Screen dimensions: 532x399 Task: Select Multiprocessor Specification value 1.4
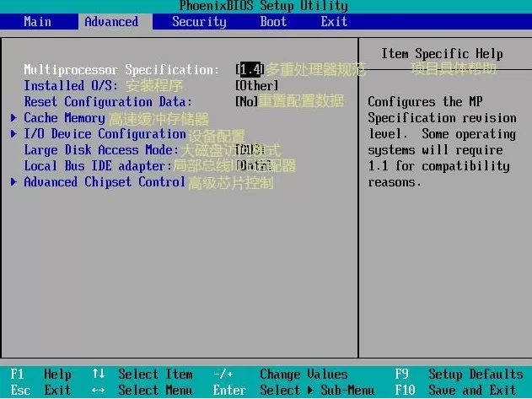coord(250,70)
